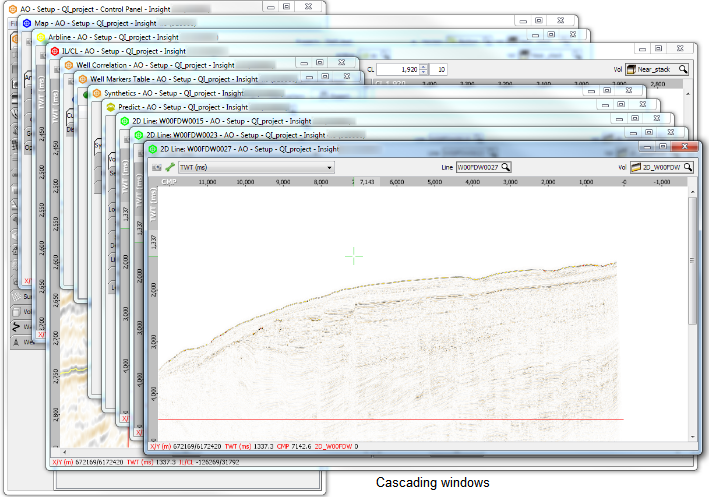Click the Near_stack volume cube icon
Screen dimensions: 709x497
[x=631, y=70]
